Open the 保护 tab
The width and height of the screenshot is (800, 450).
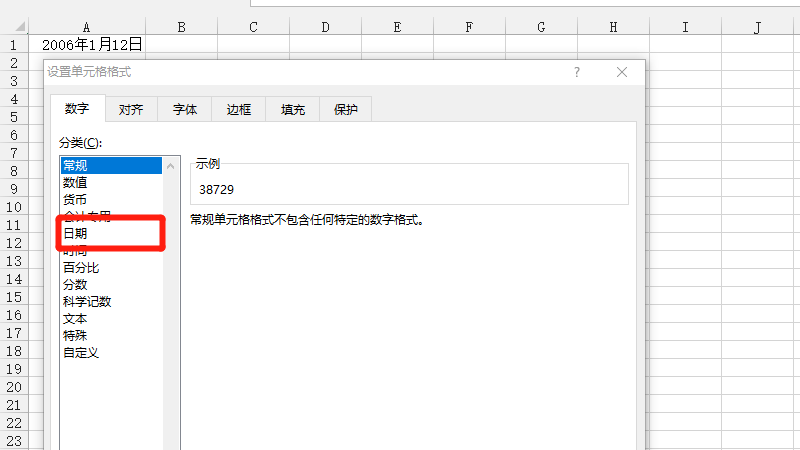click(x=346, y=110)
